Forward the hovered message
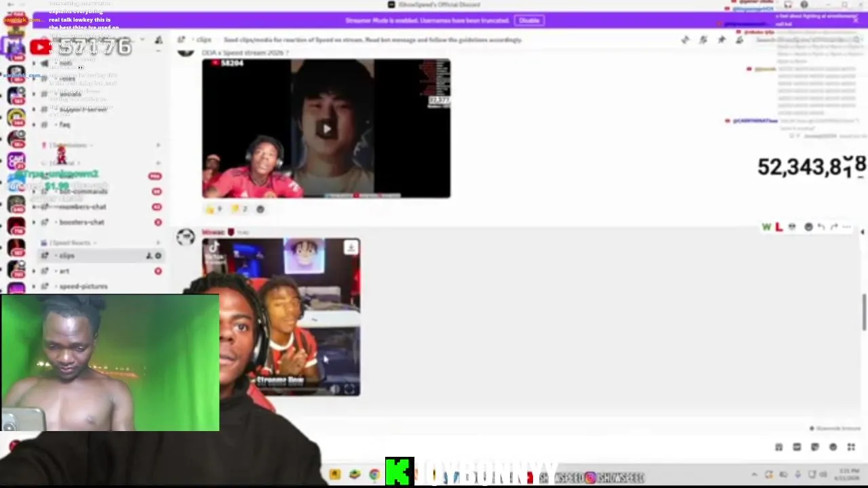Screen dimensions: 868x488 point(834,227)
